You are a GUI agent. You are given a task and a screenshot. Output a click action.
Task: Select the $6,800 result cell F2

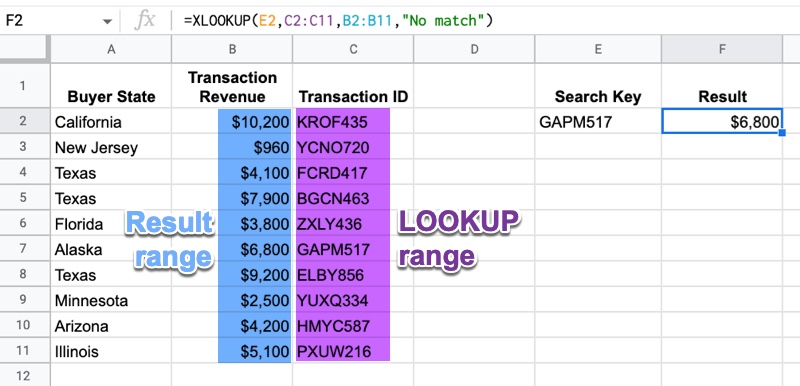(722, 121)
